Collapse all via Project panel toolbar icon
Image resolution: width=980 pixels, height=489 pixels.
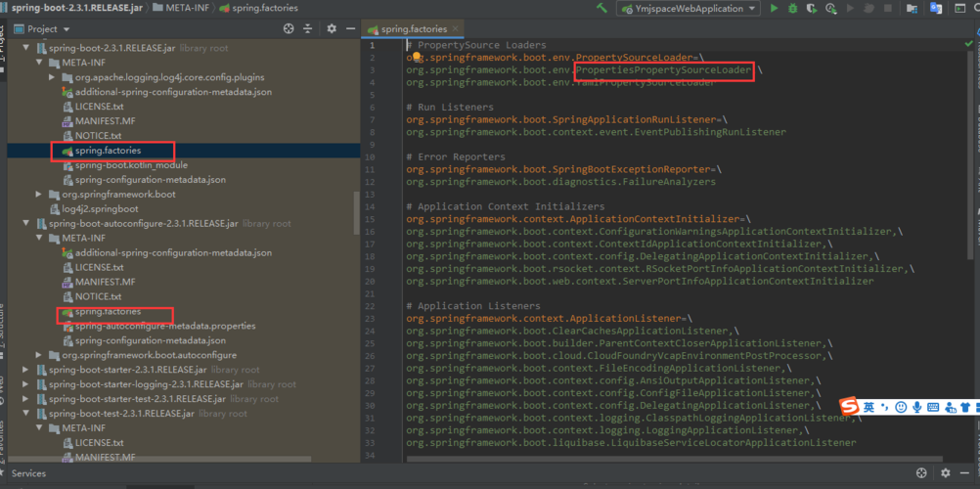pyautogui.click(x=305, y=30)
